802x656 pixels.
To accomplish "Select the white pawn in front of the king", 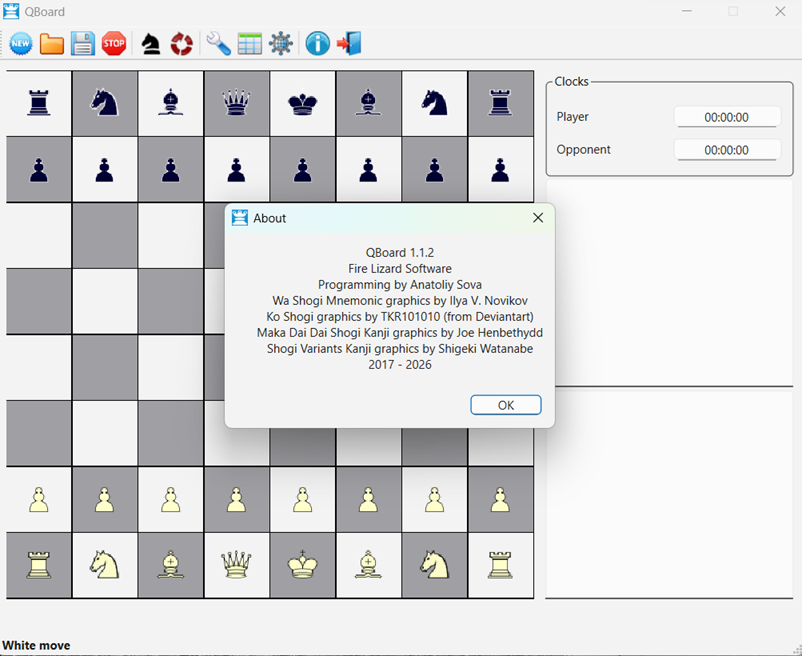I will pyautogui.click(x=302, y=500).
